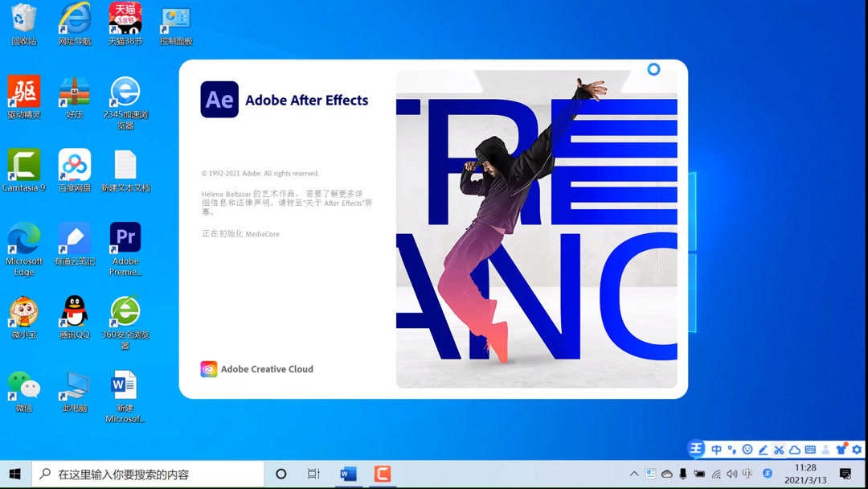Open 腾讯QQ from the desktop
Image resolution: width=868 pixels, height=489 pixels.
click(74, 312)
